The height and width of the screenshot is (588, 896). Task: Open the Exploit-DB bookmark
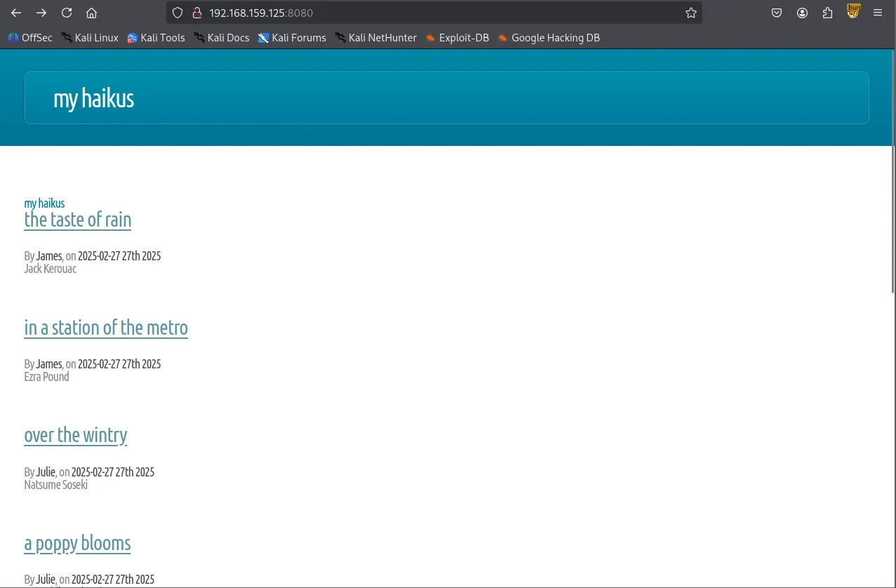[x=457, y=38]
